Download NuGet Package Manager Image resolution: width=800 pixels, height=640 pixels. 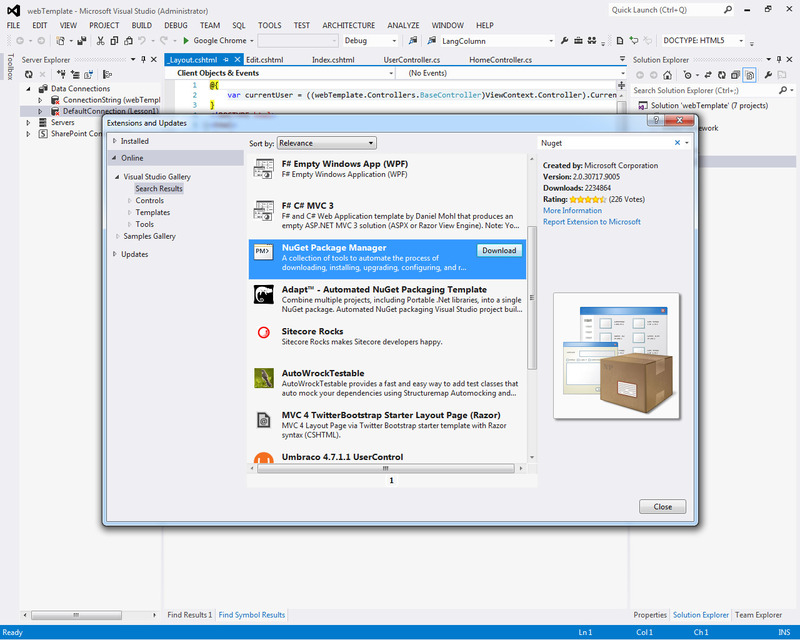(x=499, y=251)
